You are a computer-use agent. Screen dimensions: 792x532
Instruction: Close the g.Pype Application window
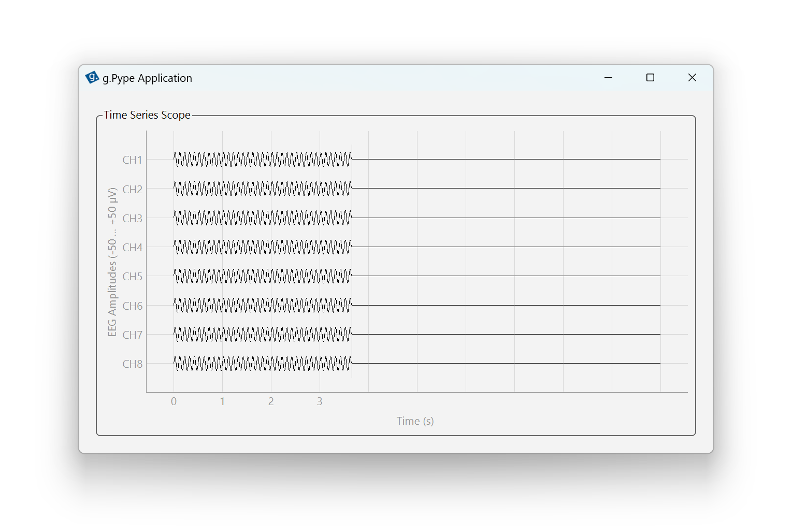[692, 78]
